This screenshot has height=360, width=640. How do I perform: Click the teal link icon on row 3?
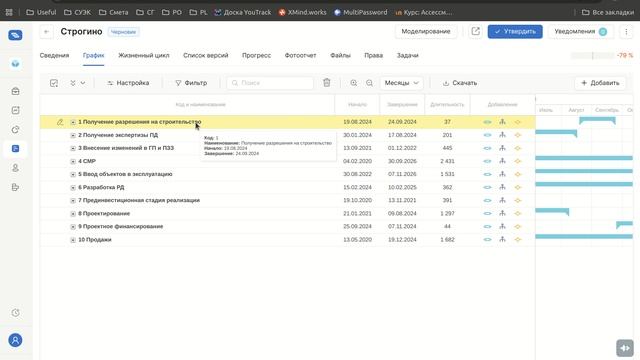point(487,148)
